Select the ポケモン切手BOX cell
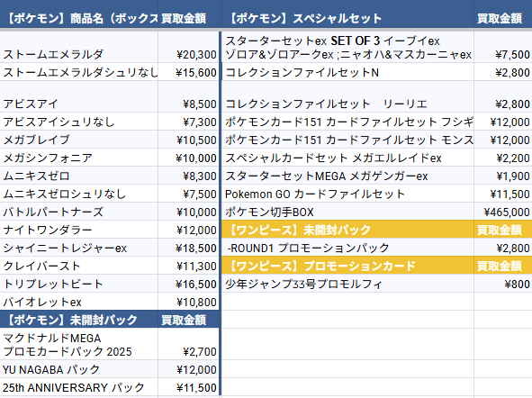Viewport: 532px width, 398px height. coord(347,212)
